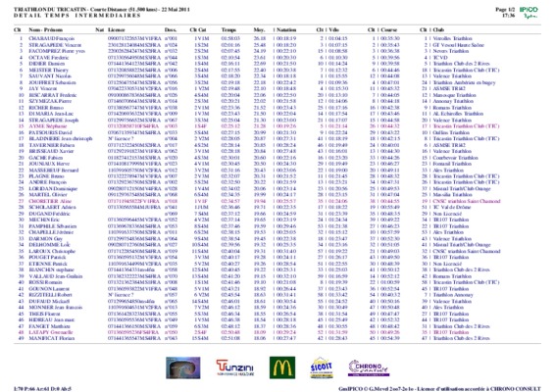Viewport: 555px width, 392px height.
Task: Select the name 'BRISSEAUD Xavier'
Action: (51, 151)
